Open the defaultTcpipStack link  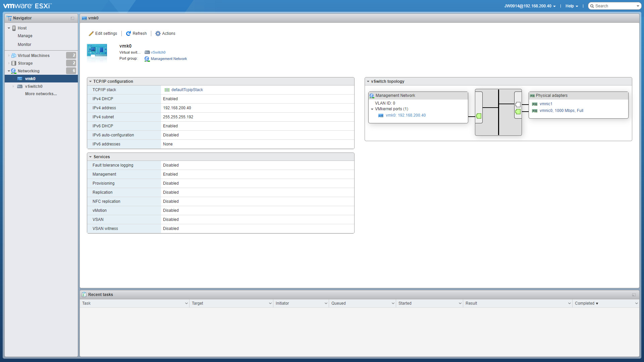tap(187, 90)
